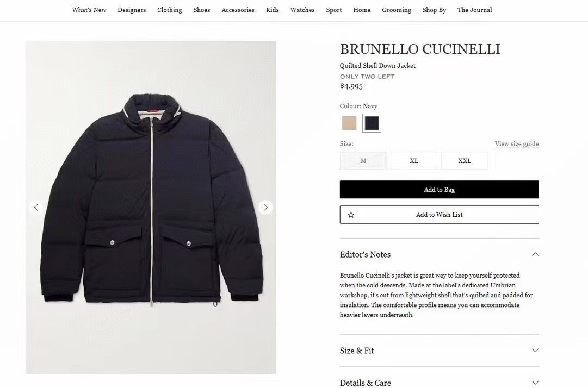Collapse the Editor's Notes section
Screen dimensions: 588x388
tap(535, 254)
